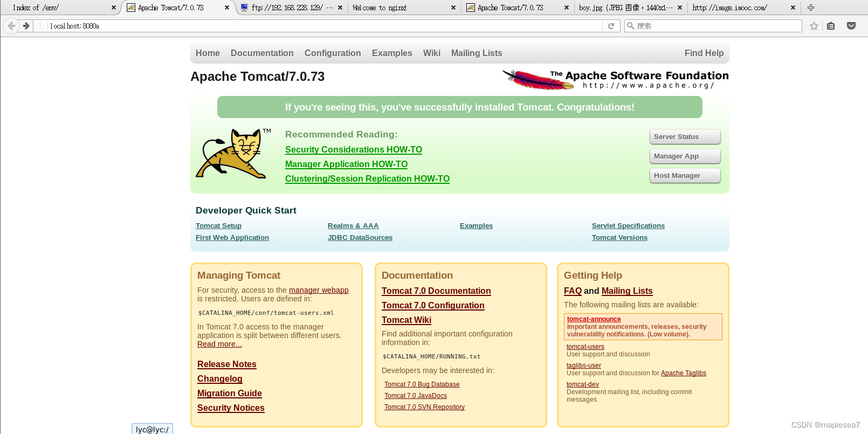Open Tomcat Versions link
The width and height of the screenshot is (868, 434).
click(619, 237)
